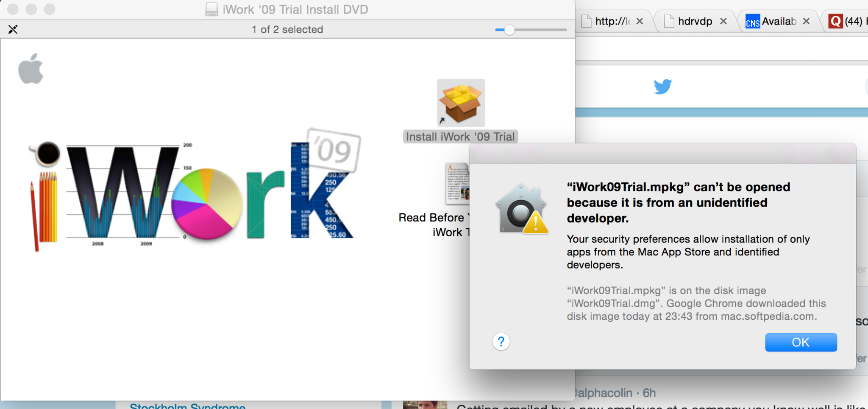Select the 'Install iWork '09 Trial' label

460,137
